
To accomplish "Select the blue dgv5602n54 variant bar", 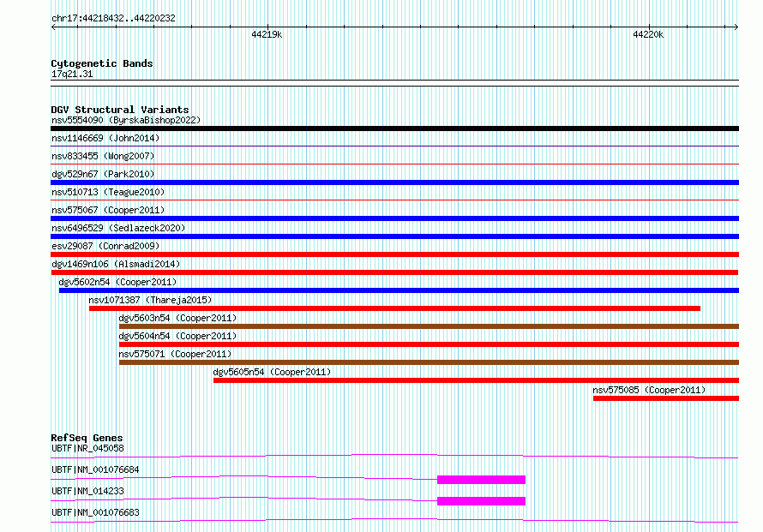I will click(399, 290).
